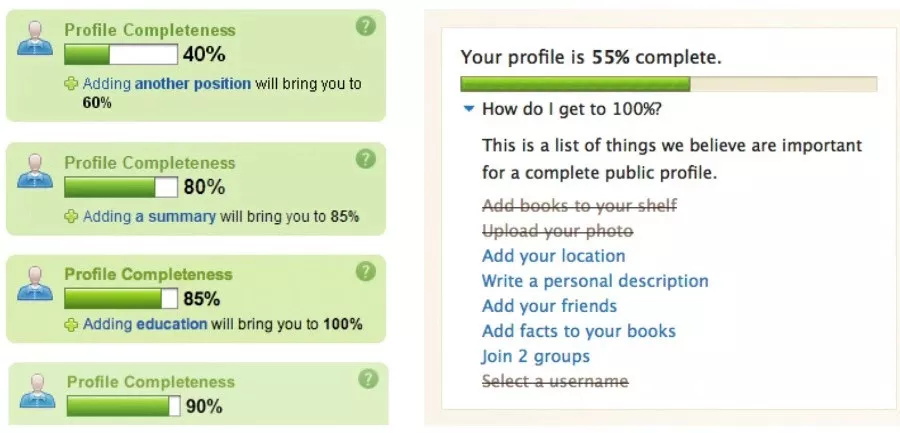
Task: Open 'another position' link
Action: 192,84
